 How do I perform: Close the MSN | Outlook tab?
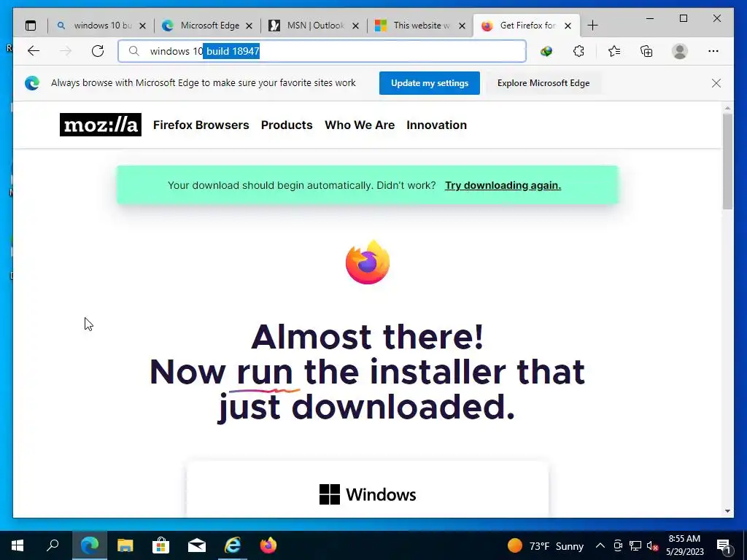[x=355, y=26]
